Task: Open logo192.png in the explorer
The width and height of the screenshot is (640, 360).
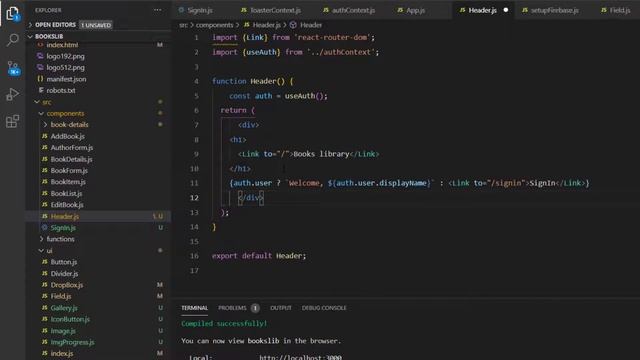Action: pos(65,56)
